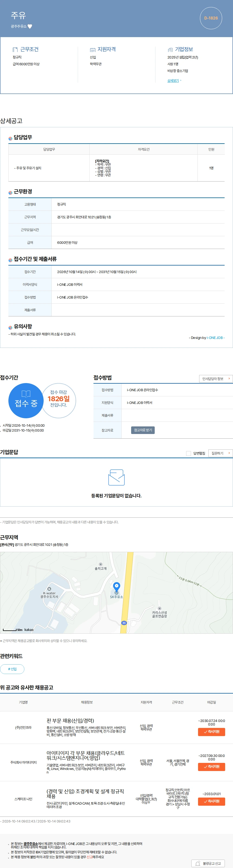Open 인사담당자 정보 button
Image resolution: width=233 pixels, height=868 pixels.
(x=216, y=379)
